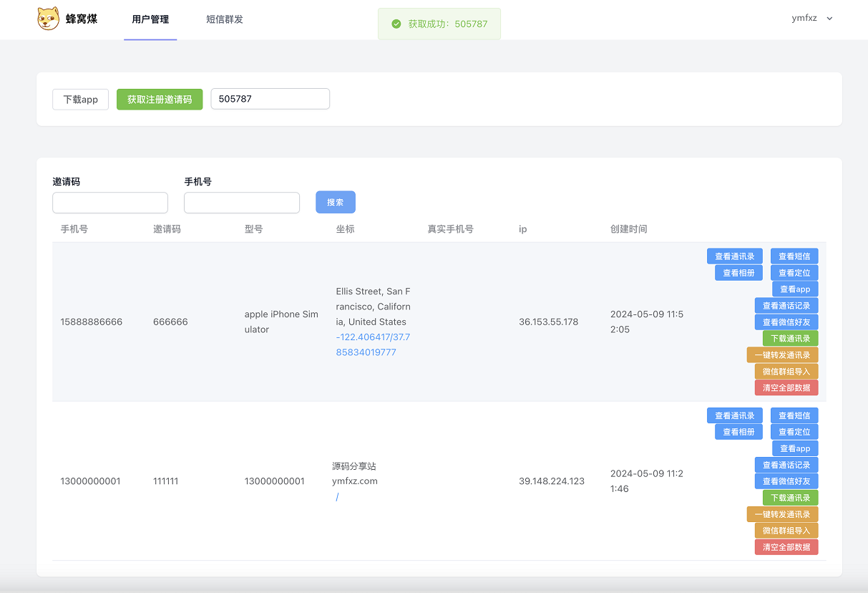
Task: Click the blue 搜索 button
Action: (x=336, y=203)
